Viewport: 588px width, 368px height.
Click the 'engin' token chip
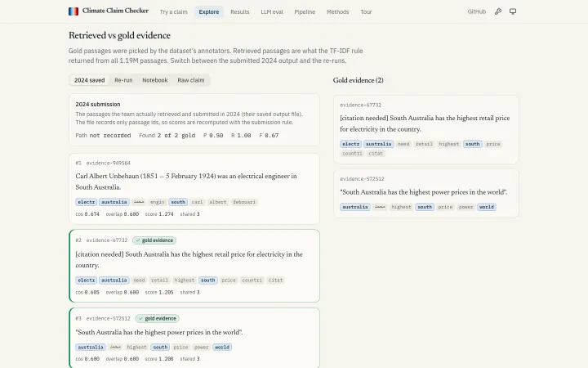(157, 202)
